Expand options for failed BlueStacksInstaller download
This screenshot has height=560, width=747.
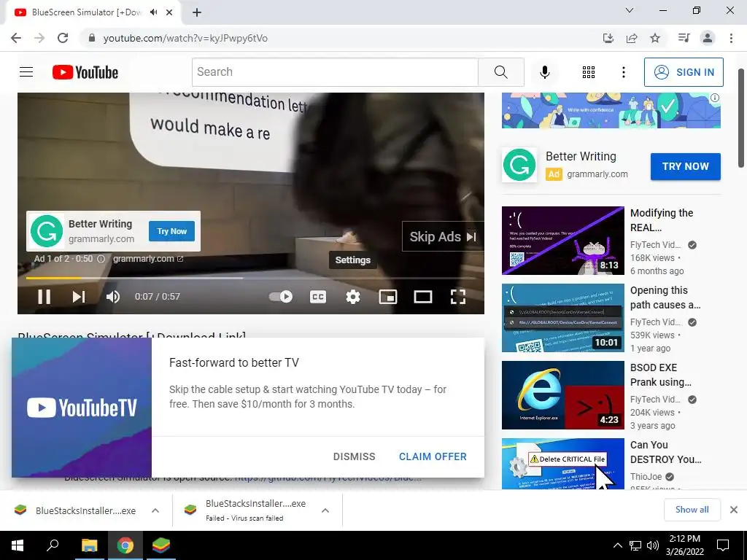click(325, 510)
